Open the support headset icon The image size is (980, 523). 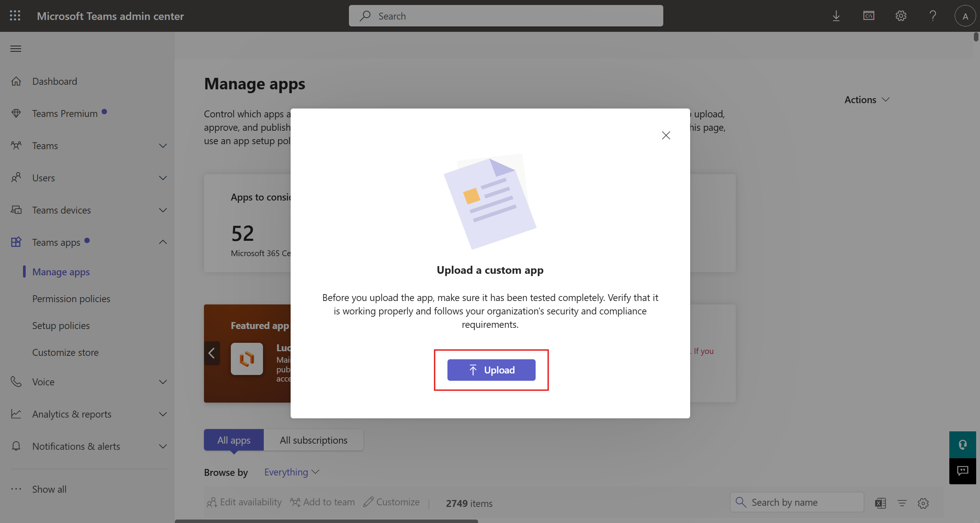coord(963,444)
